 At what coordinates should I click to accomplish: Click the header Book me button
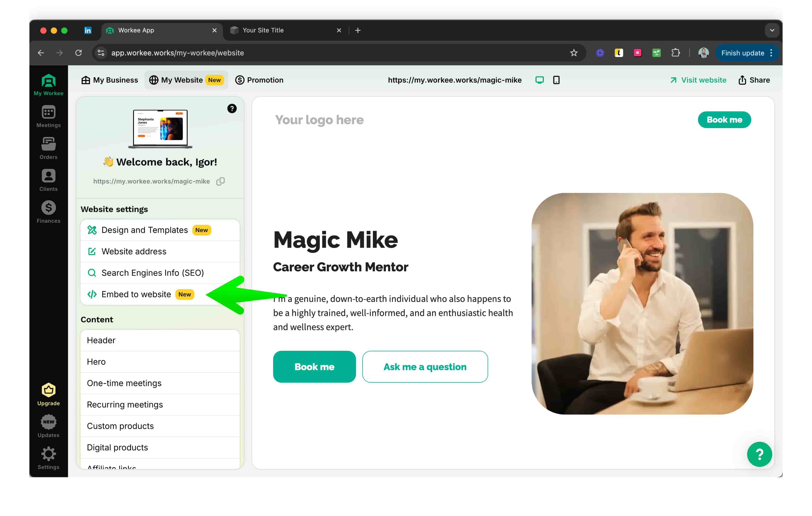[724, 120]
